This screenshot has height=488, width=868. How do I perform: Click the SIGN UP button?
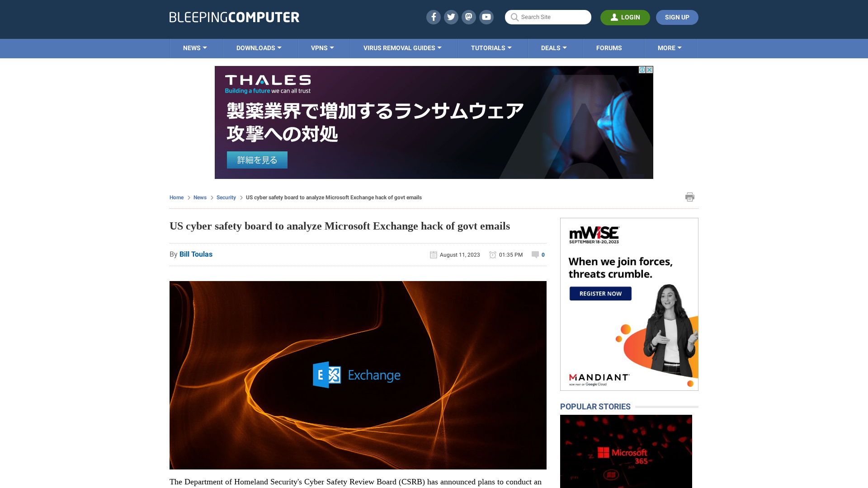[x=677, y=17]
